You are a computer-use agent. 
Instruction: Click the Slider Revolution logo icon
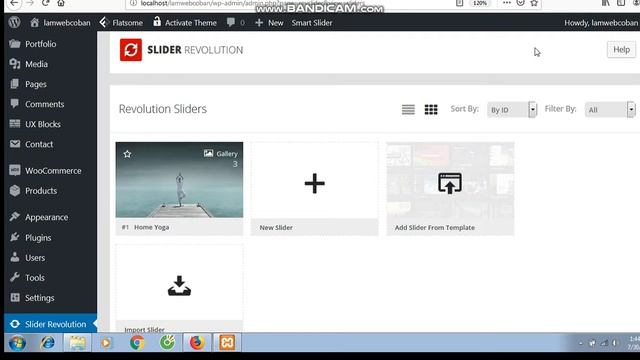(x=131, y=50)
